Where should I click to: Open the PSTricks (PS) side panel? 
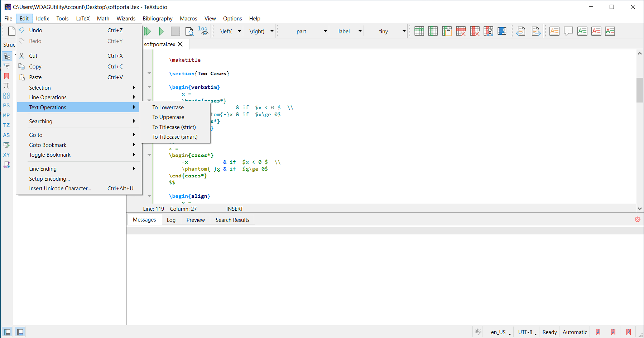[x=6, y=105]
